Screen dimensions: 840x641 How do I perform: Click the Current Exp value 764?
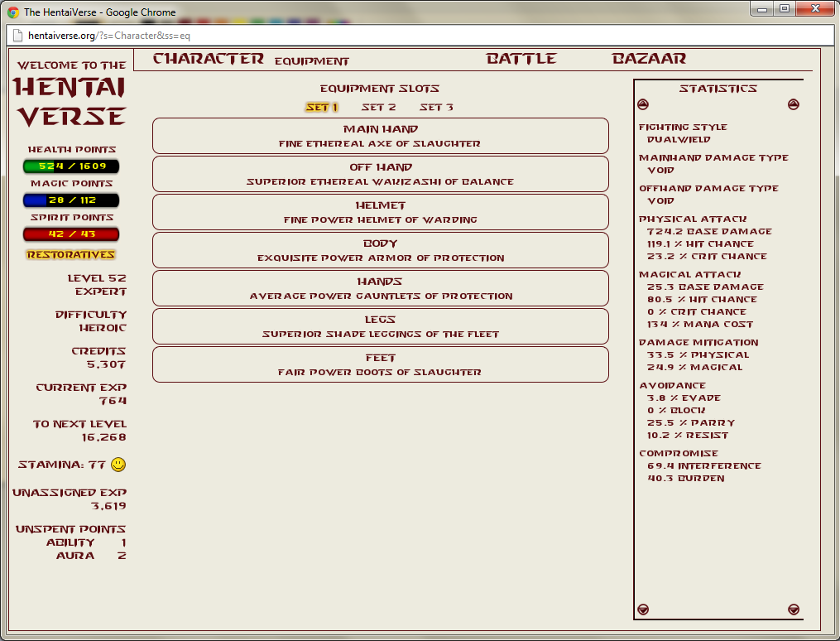point(113,401)
